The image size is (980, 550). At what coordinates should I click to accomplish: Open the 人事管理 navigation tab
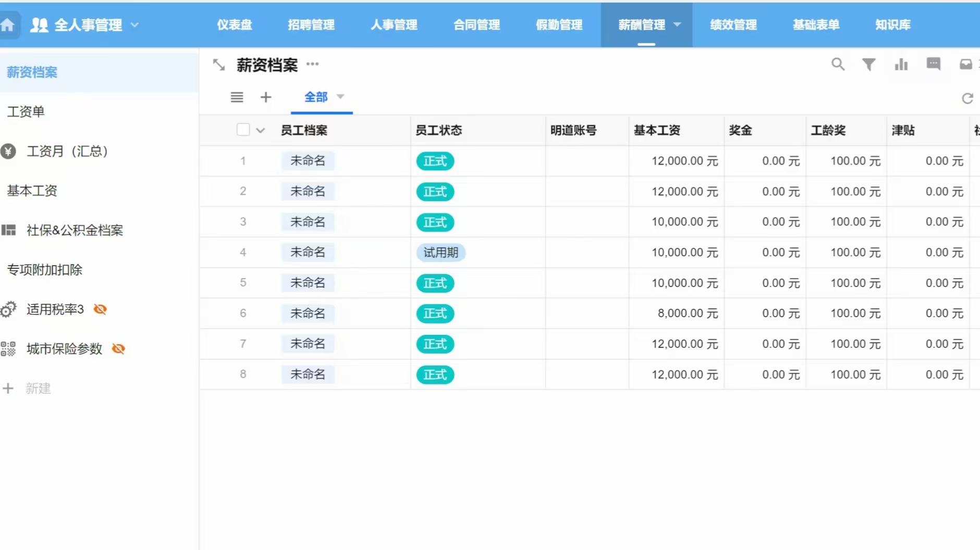pyautogui.click(x=394, y=24)
